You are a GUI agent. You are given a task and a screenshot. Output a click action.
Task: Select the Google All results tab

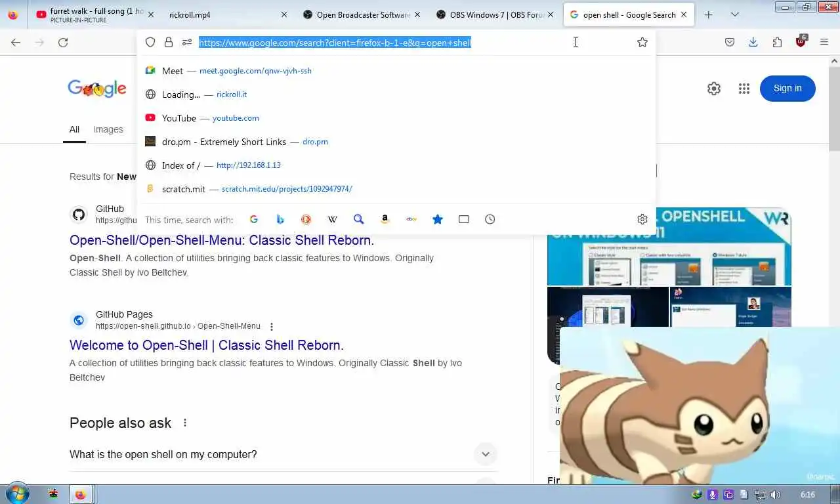tap(74, 129)
